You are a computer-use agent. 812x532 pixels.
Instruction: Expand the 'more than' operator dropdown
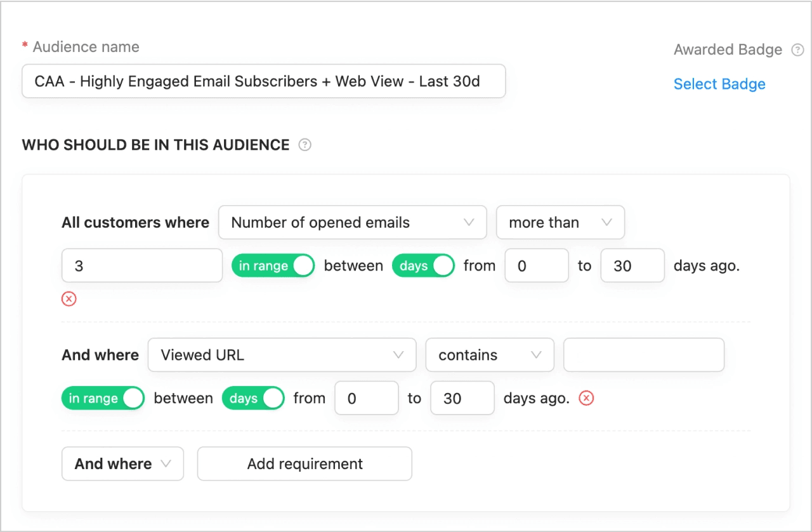point(560,222)
